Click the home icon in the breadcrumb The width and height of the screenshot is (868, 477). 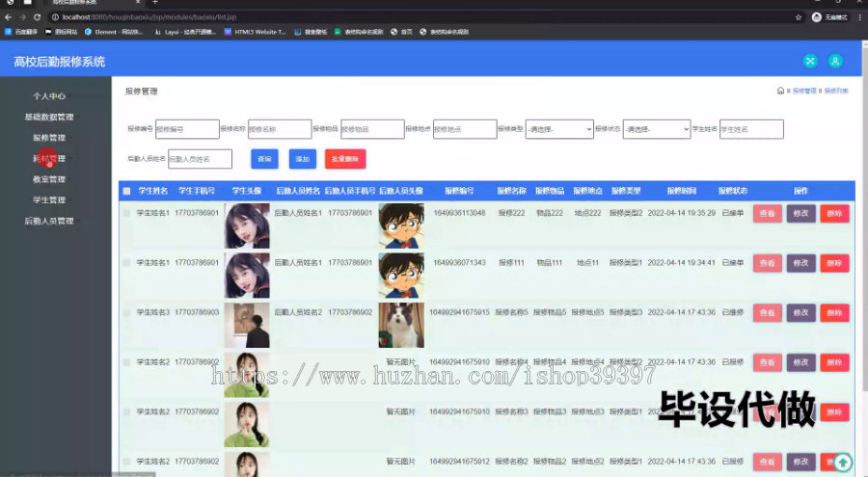click(x=780, y=91)
